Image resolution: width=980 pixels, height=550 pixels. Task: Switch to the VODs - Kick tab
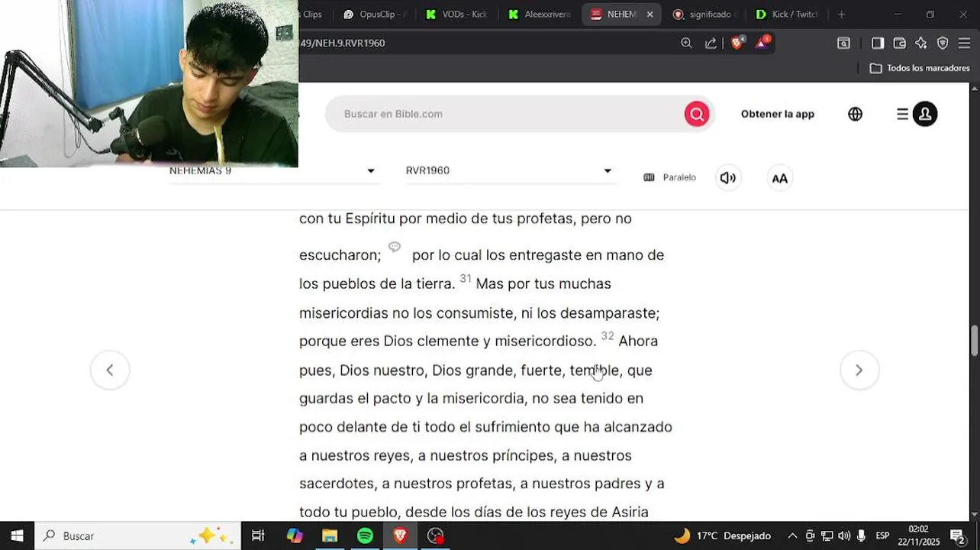coord(456,15)
